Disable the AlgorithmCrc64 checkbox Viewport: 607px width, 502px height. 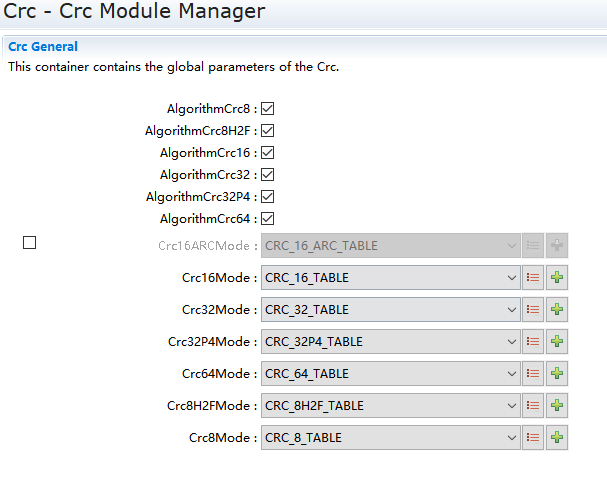click(x=268, y=219)
